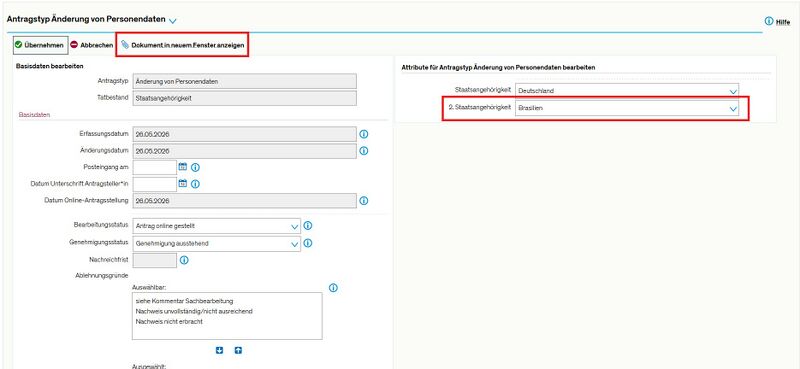Click the Hilfe link text

(783, 22)
